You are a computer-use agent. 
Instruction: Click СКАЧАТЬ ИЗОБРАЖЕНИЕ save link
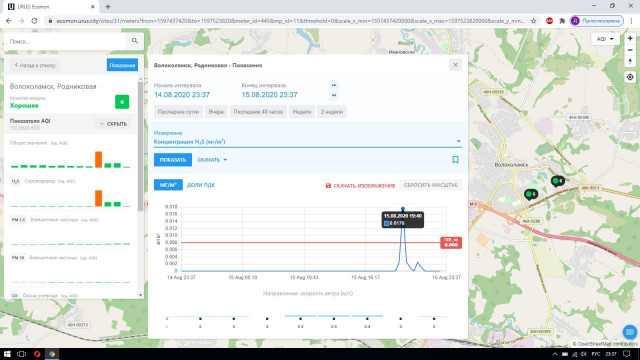(360, 186)
